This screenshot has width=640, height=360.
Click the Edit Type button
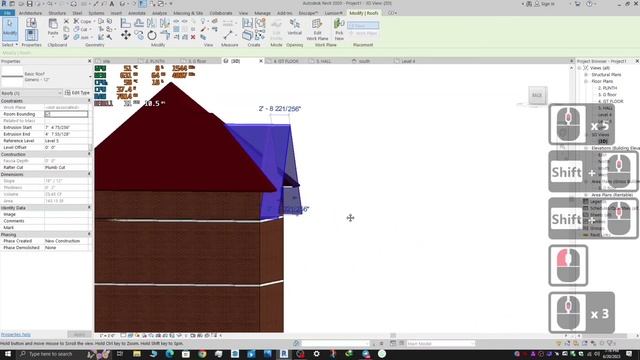(77, 93)
